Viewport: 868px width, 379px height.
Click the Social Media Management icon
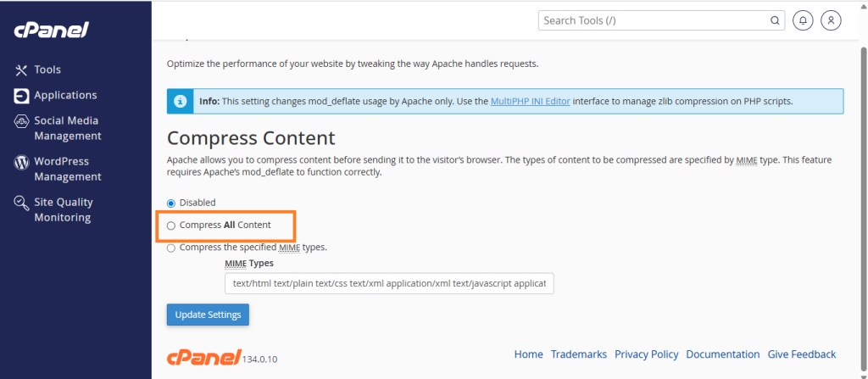click(x=21, y=122)
